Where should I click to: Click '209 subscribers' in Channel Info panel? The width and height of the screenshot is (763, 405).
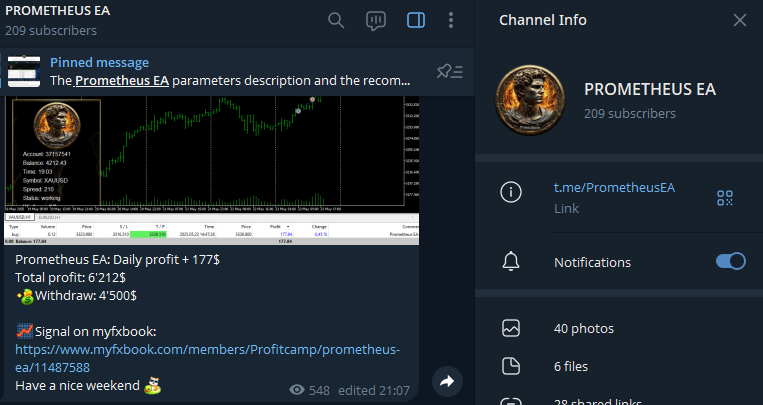click(x=630, y=113)
